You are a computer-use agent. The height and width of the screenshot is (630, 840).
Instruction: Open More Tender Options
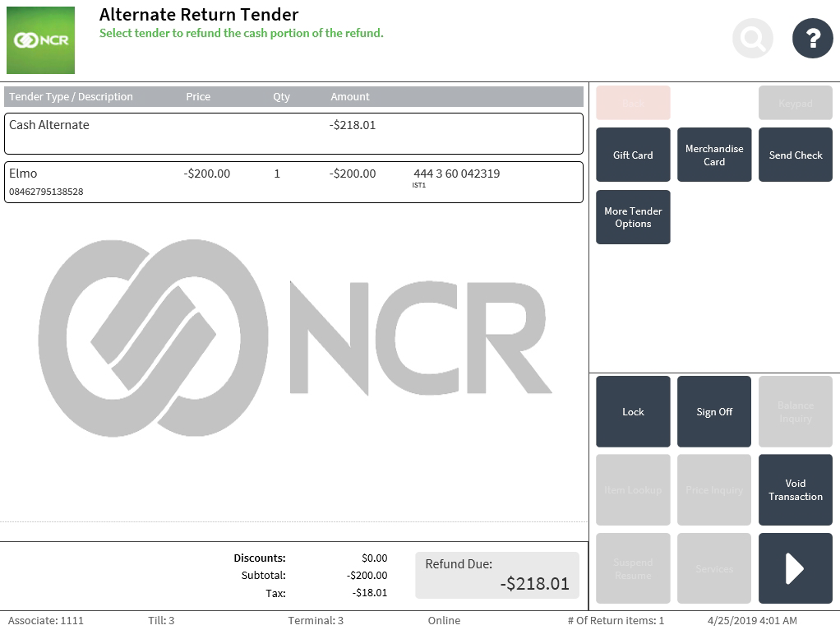click(x=633, y=217)
